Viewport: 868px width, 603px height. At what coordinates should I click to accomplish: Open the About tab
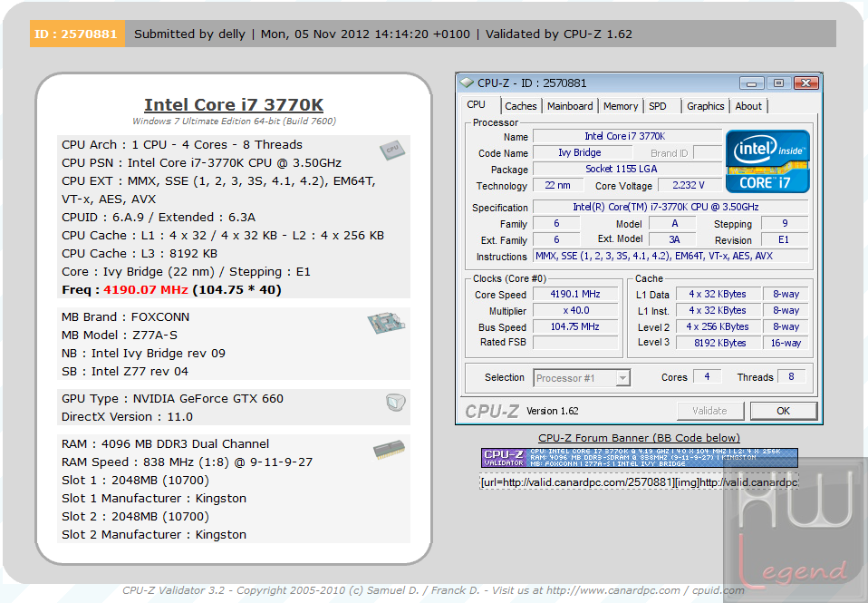coord(748,106)
